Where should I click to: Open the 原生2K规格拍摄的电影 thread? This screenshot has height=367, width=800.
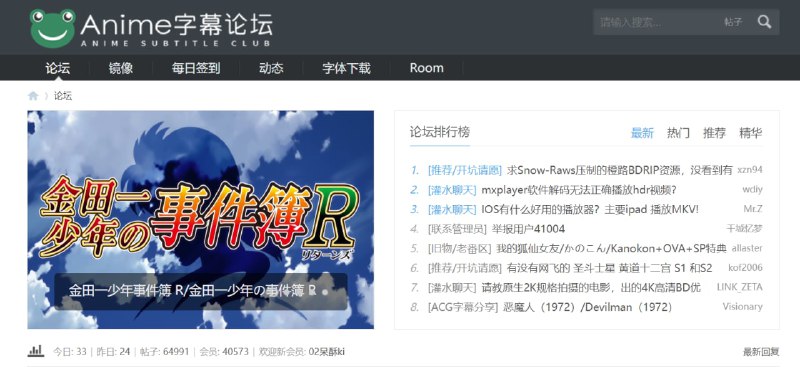click(591, 287)
